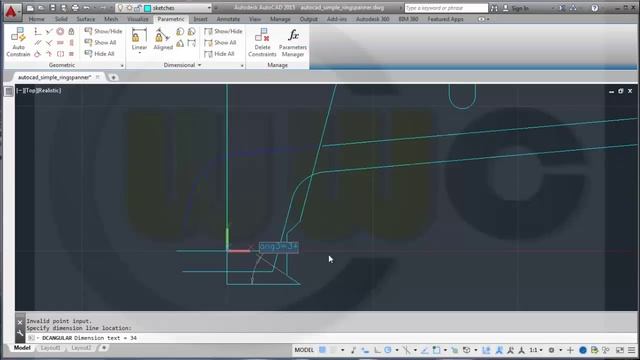
Task: Click the DCANGULAR command line input
Action: pyautogui.click(x=331, y=338)
